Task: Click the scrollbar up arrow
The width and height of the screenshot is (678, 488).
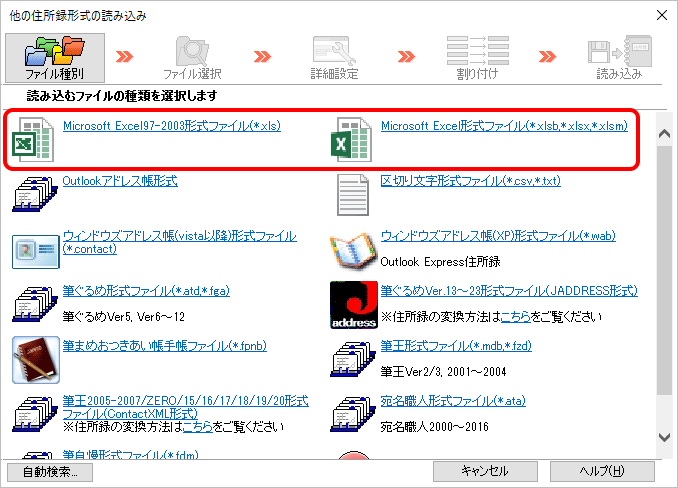Action: pos(664,134)
